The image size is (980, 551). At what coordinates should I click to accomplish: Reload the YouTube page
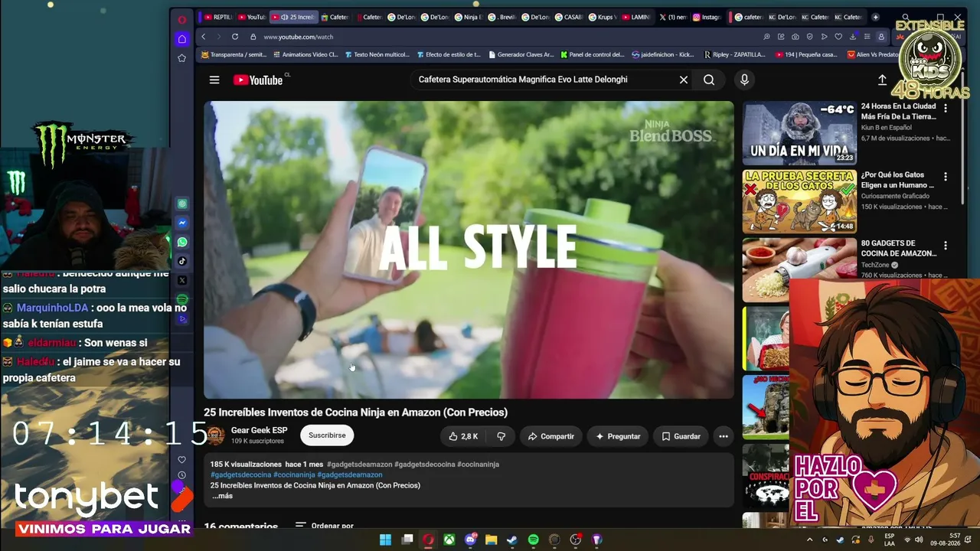(235, 37)
